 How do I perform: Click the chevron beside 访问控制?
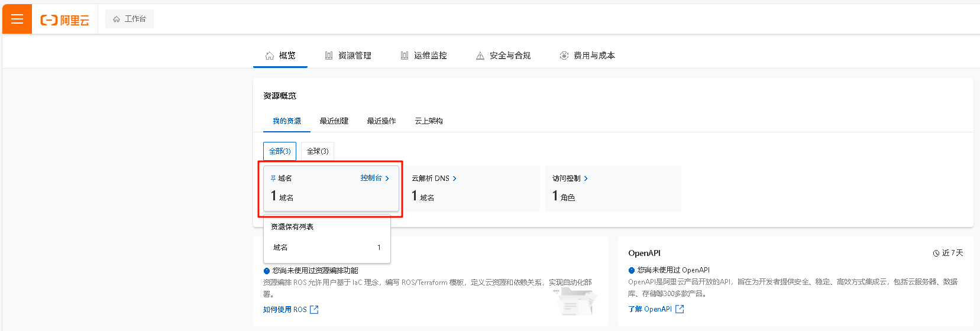pos(586,179)
